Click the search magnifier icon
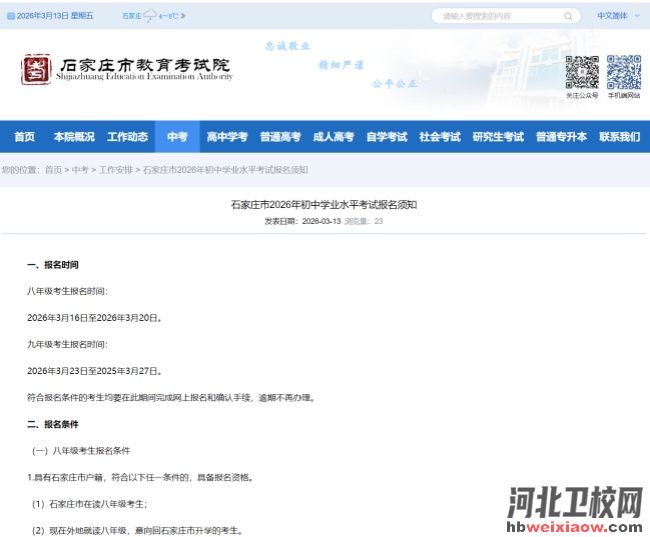Image resolution: width=650 pixels, height=537 pixels. [568, 16]
